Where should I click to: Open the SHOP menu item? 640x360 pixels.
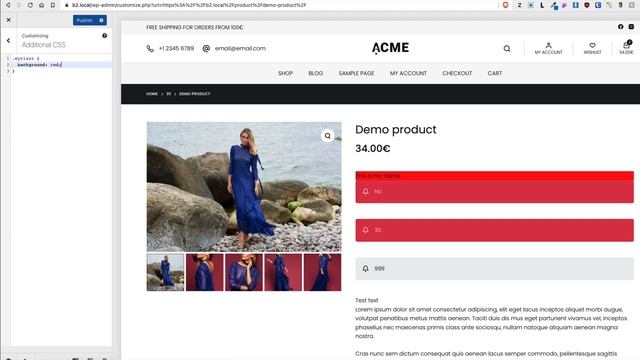[285, 73]
